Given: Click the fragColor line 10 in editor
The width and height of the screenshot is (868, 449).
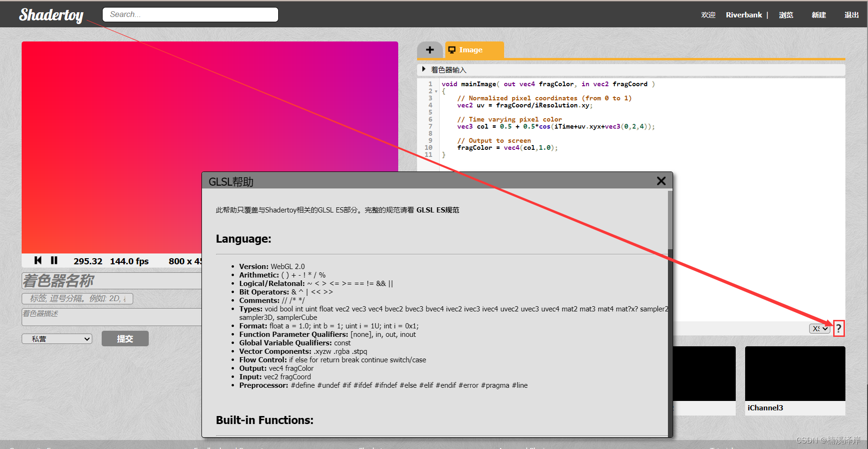Looking at the screenshot, I should [x=507, y=148].
